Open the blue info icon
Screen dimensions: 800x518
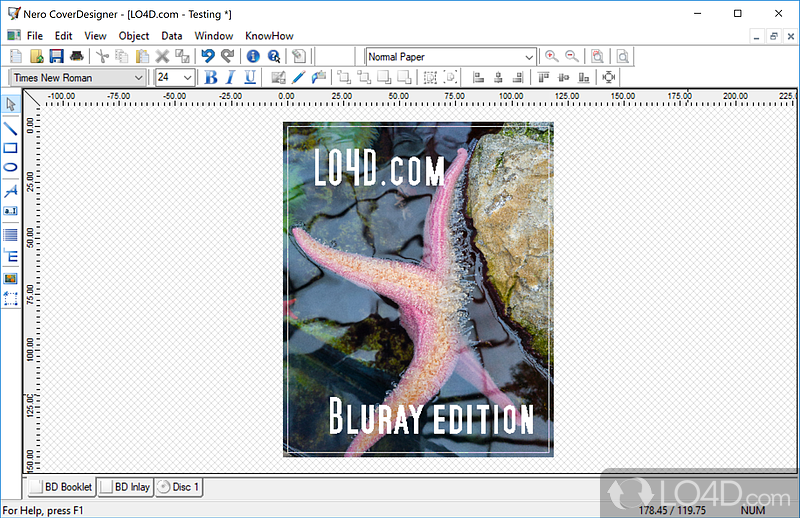tap(253, 56)
